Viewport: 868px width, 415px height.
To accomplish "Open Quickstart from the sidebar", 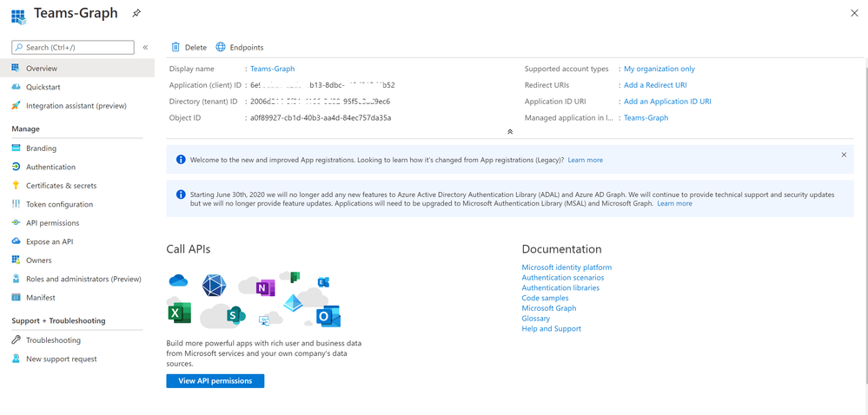I will [43, 88].
